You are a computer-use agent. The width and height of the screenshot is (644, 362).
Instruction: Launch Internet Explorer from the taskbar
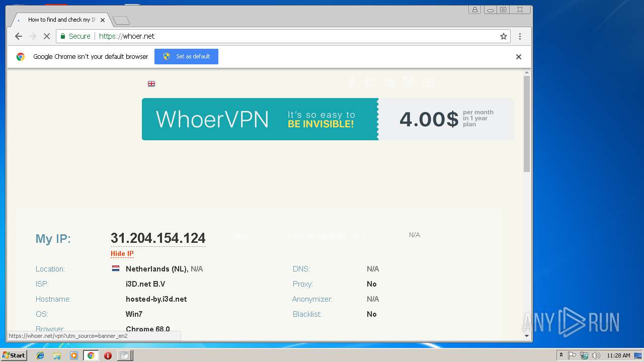tap(40, 355)
